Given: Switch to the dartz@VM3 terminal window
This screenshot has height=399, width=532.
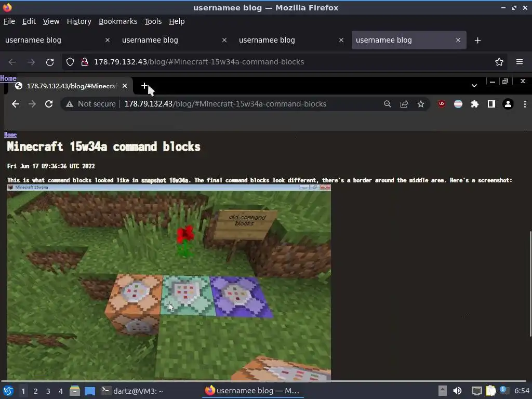Looking at the screenshot, I should pyautogui.click(x=132, y=391).
